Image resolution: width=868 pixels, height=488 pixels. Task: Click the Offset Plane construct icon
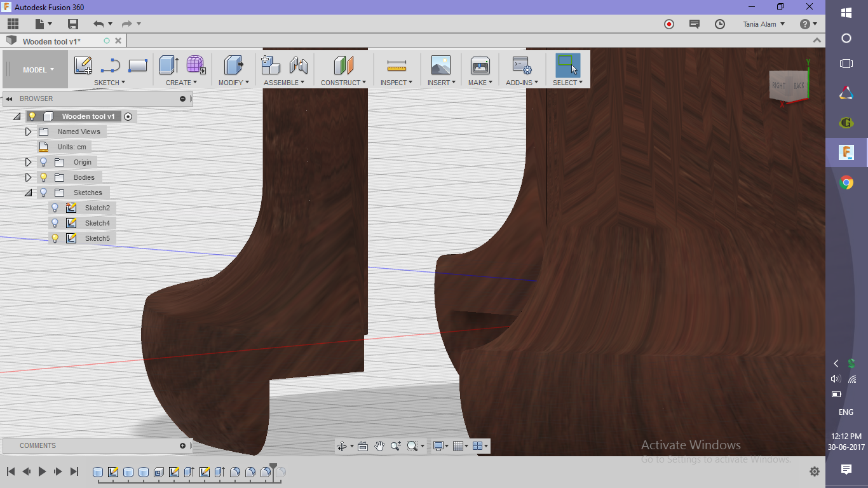click(x=343, y=65)
